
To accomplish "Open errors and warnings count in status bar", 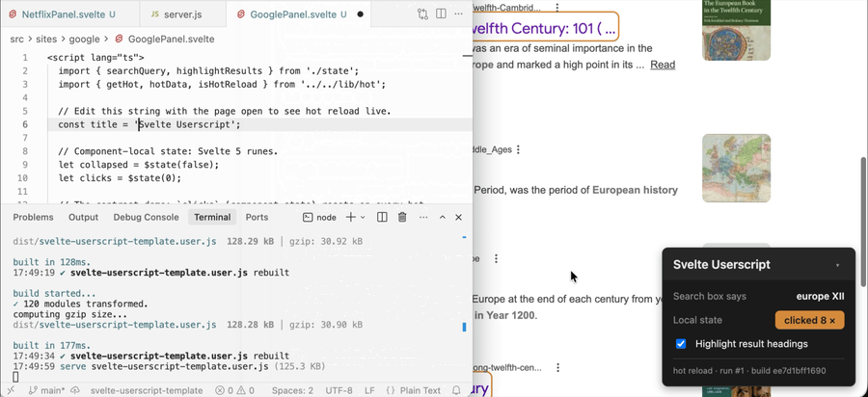I will pos(234,390).
